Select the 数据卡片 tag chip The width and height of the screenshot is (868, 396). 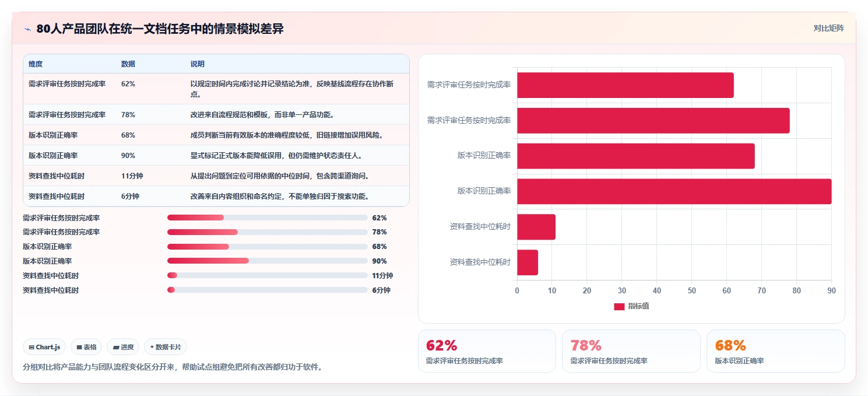click(166, 347)
